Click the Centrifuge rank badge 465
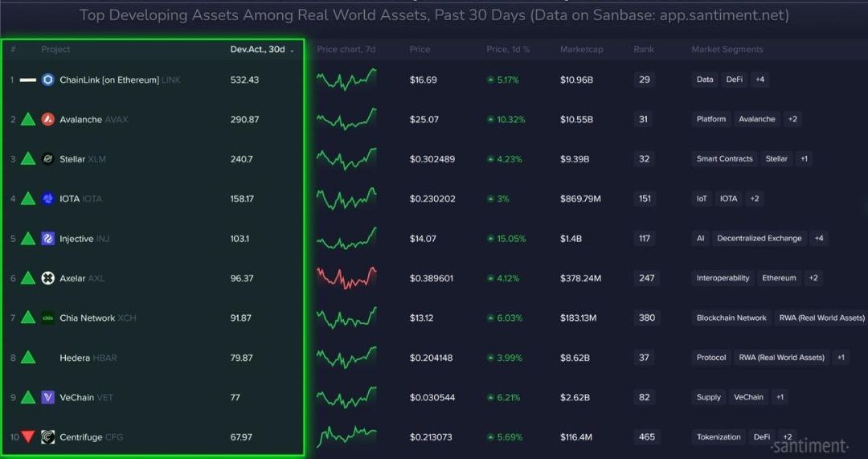 click(x=646, y=436)
